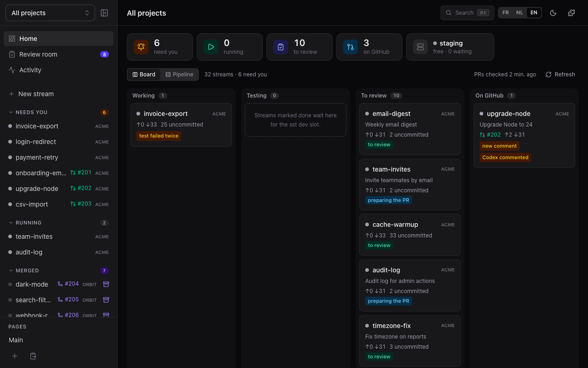The height and width of the screenshot is (368, 588).
Task: Select audit-log in the sidebar Running list
Action: coord(59,252)
